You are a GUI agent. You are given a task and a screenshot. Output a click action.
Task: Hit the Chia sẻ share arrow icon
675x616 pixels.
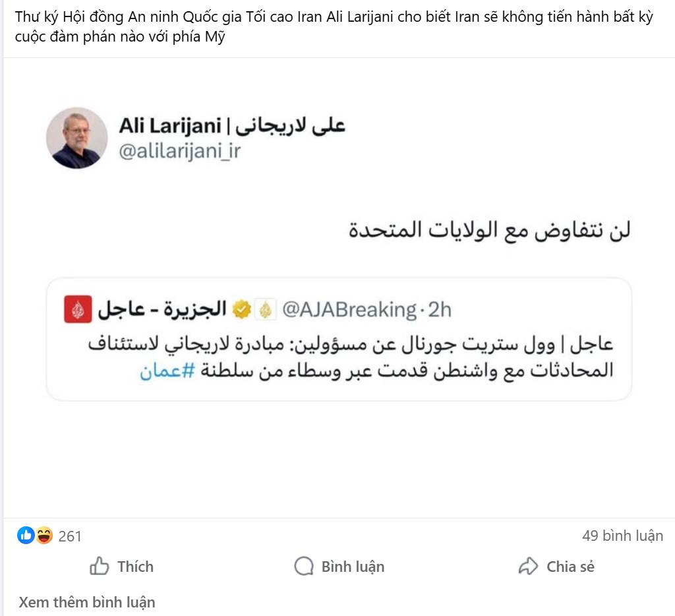pyautogui.click(x=529, y=567)
